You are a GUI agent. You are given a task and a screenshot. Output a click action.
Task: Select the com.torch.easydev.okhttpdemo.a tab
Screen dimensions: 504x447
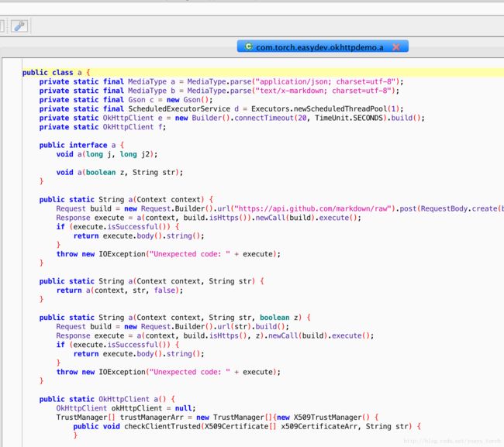323,46
